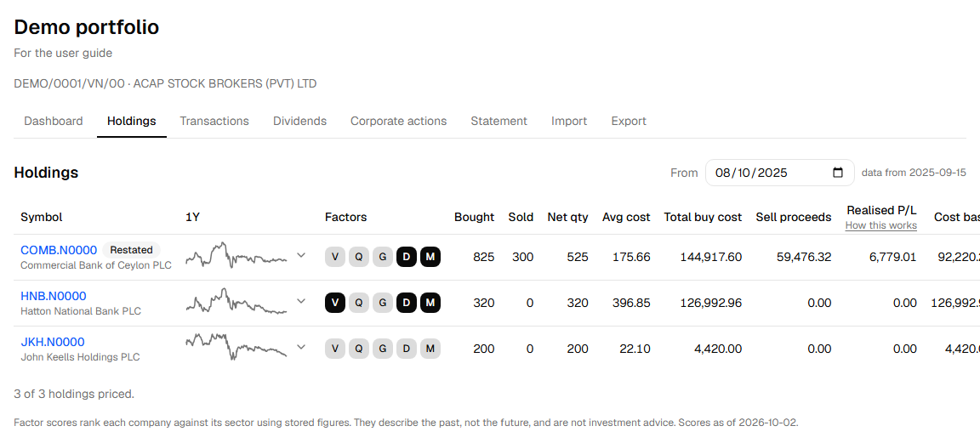980x443 pixels.
Task: Click the G factor badge for COMB.N0000
Action: tap(383, 257)
